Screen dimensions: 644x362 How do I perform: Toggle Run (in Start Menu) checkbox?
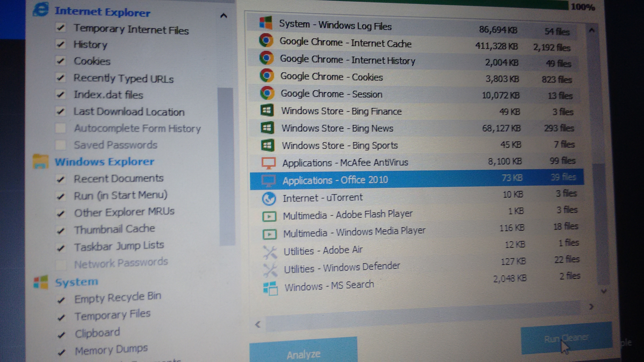pyautogui.click(x=61, y=196)
